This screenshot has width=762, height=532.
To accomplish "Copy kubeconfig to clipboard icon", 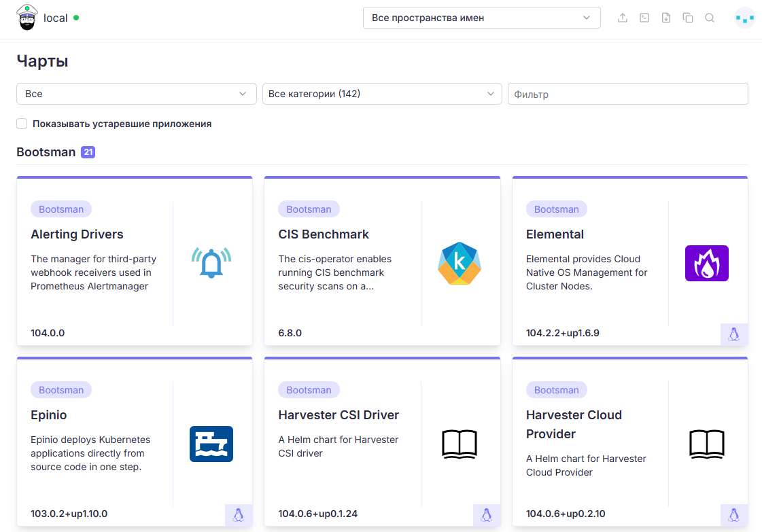I will coord(688,18).
